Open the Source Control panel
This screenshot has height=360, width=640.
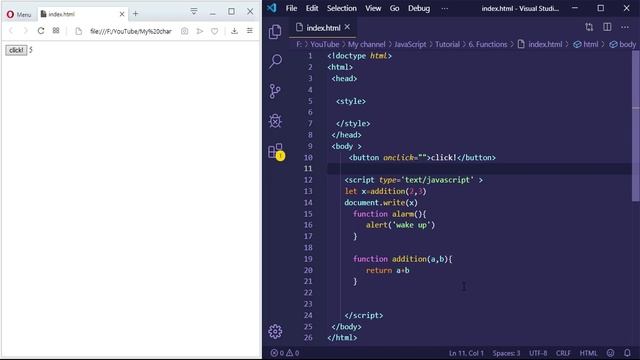click(x=275, y=91)
